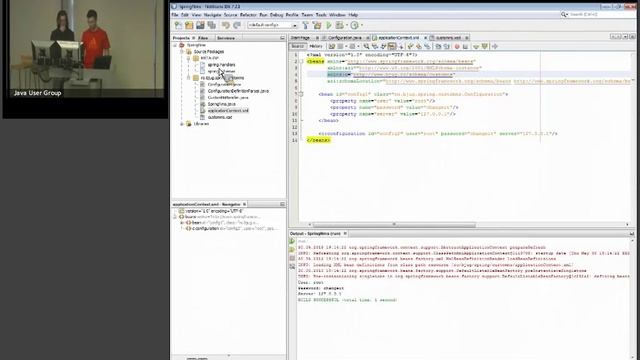Close the applicationContext.xml tab
This screenshot has height=360, width=640.
(426, 38)
